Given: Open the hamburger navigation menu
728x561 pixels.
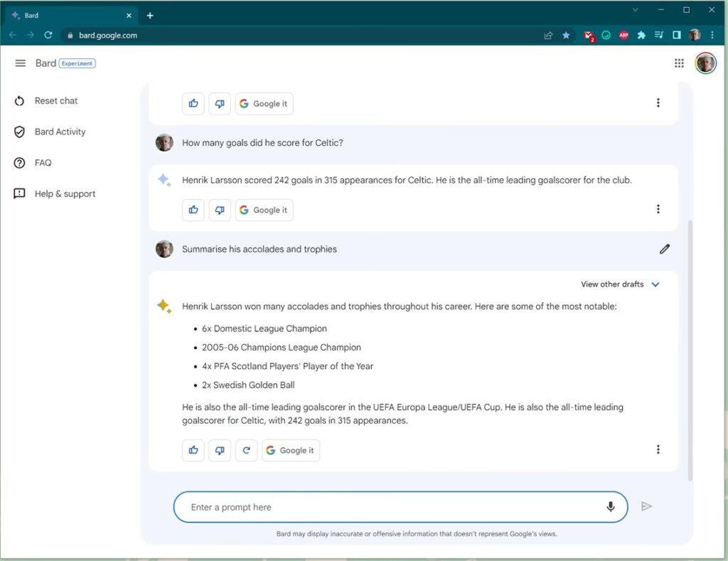Looking at the screenshot, I should (x=20, y=63).
